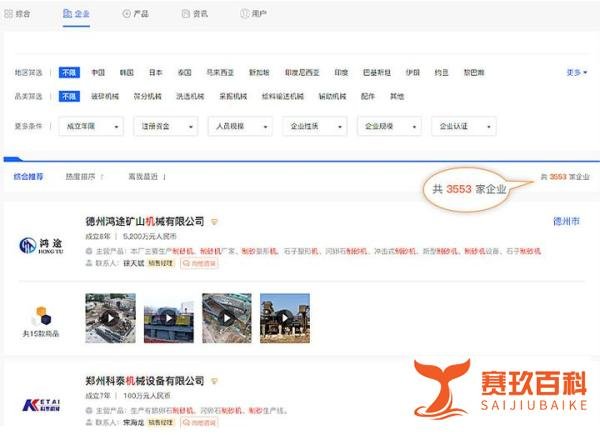Select 不限 in the region filter row
Image resolution: width=600 pixels, height=435 pixels.
pyautogui.click(x=69, y=72)
